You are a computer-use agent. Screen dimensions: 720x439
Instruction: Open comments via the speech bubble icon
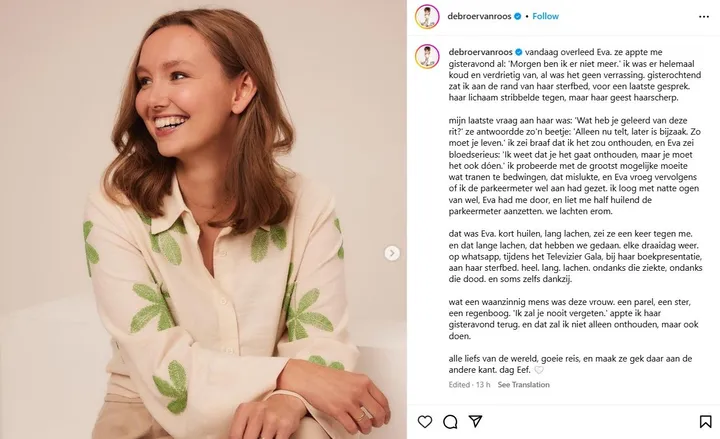(451, 421)
